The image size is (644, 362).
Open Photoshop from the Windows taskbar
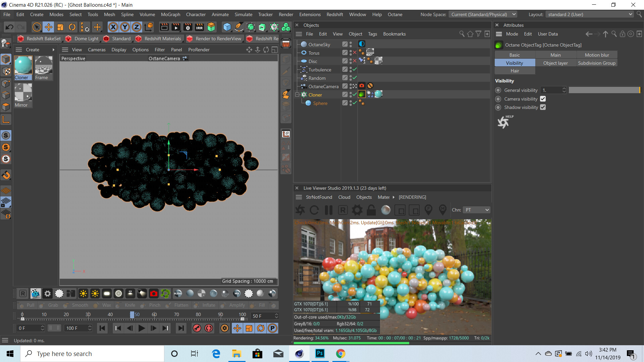point(320,354)
